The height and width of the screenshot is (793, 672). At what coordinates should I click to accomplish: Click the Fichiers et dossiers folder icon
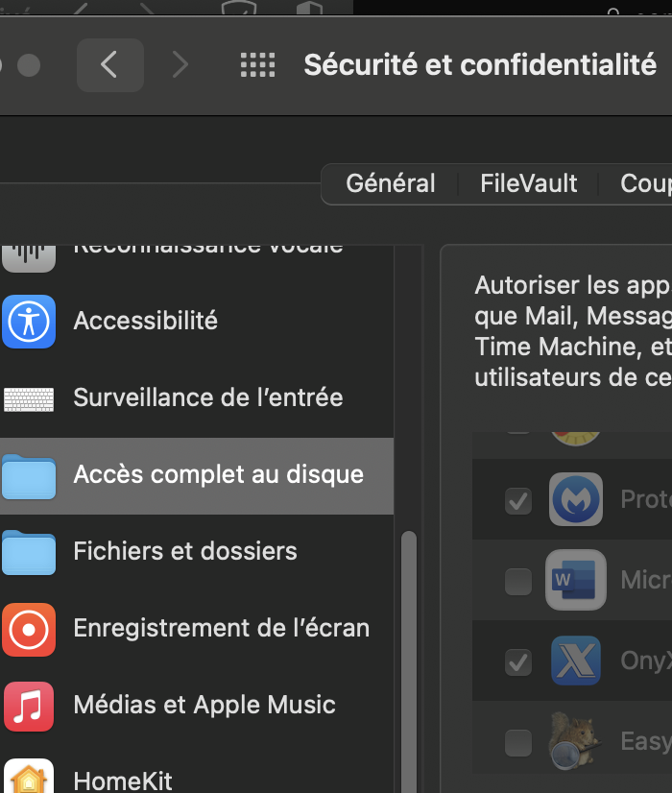pyautogui.click(x=29, y=552)
